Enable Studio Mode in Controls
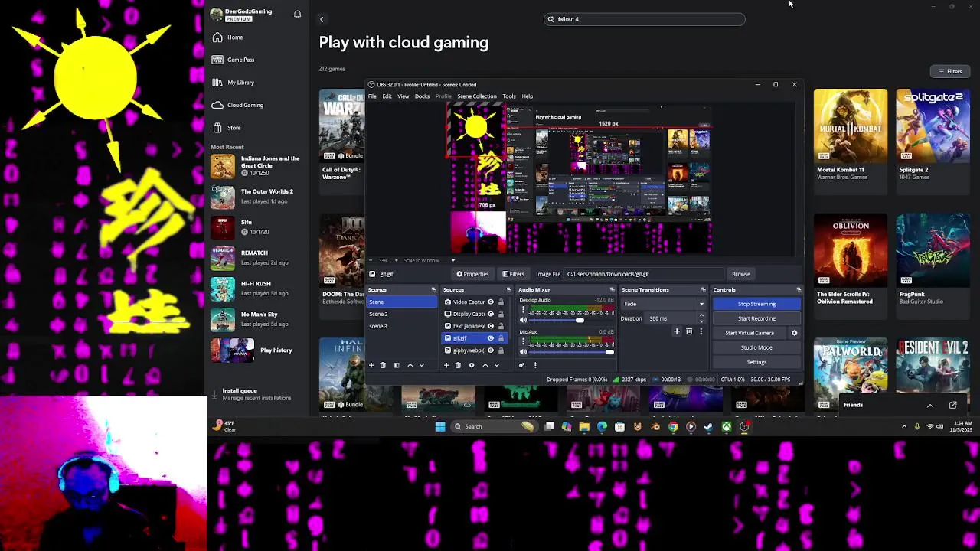The image size is (980, 551). [756, 347]
